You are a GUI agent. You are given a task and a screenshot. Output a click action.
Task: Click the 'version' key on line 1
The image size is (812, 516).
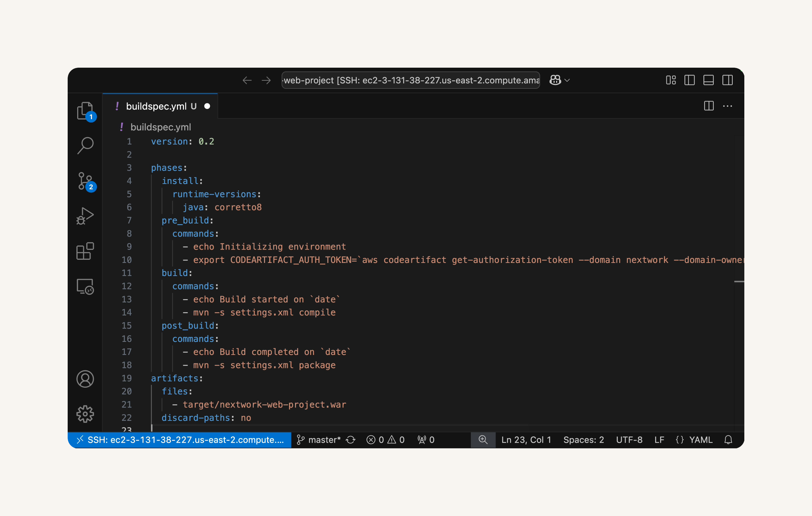pos(170,141)
